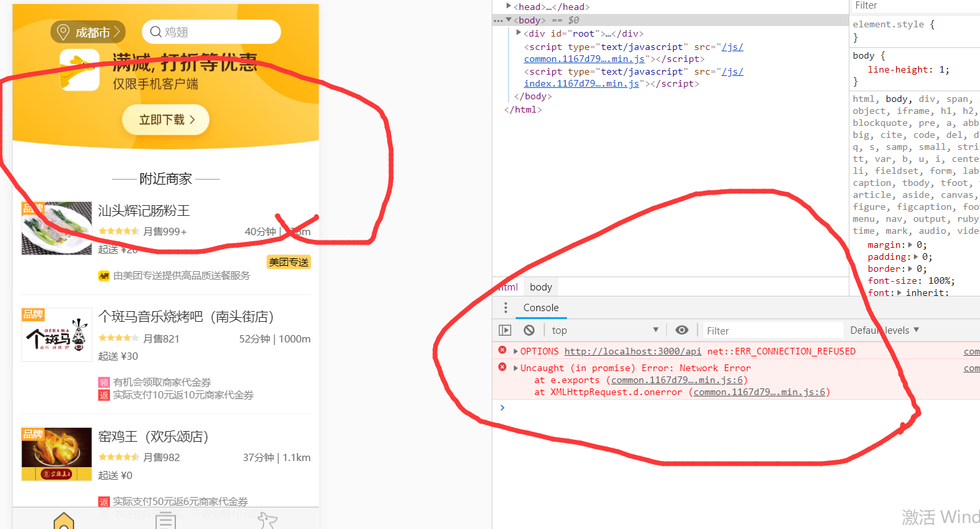Focus the Console Filter input

[773, 330]
